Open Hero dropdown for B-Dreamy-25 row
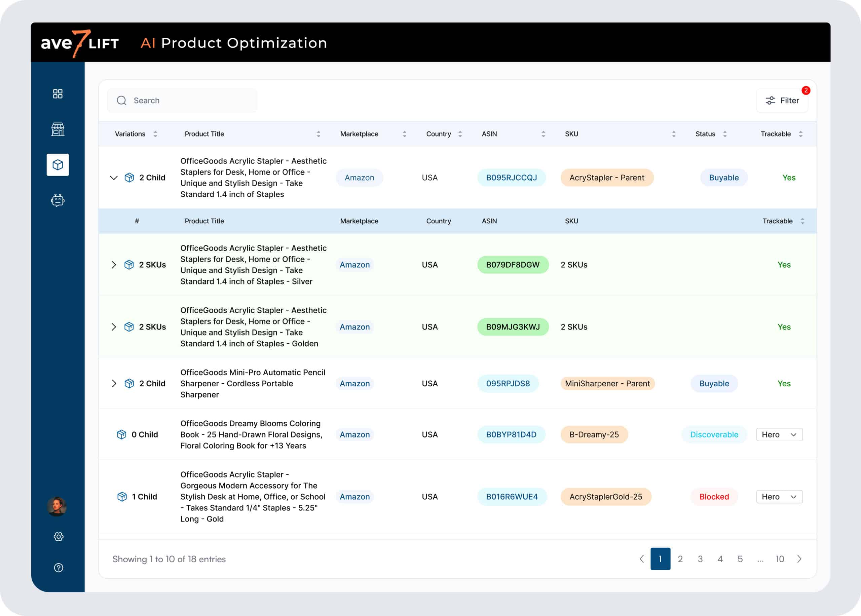Image resolution: width=861 pixels, height=616 pixels. 779,435
